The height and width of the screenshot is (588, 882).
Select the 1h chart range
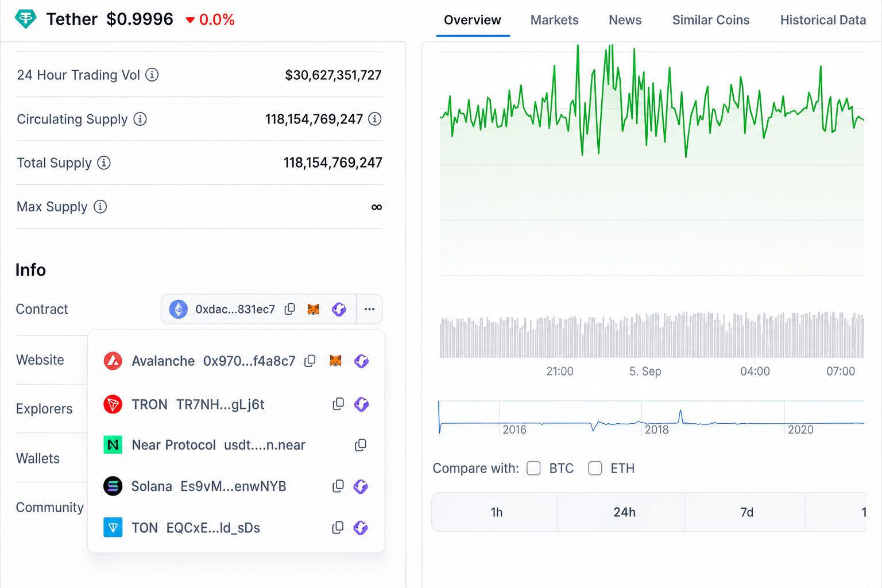[497, 512]
